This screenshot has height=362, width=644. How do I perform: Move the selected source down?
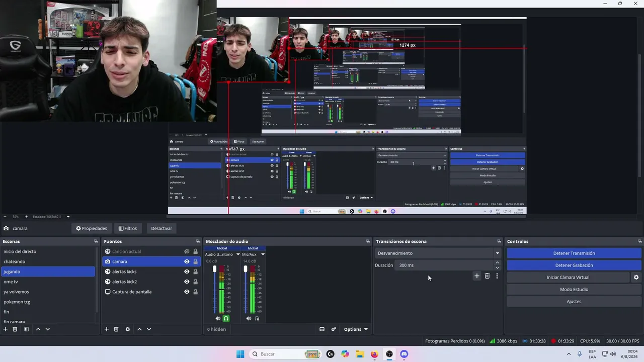(x=149, y=329)
